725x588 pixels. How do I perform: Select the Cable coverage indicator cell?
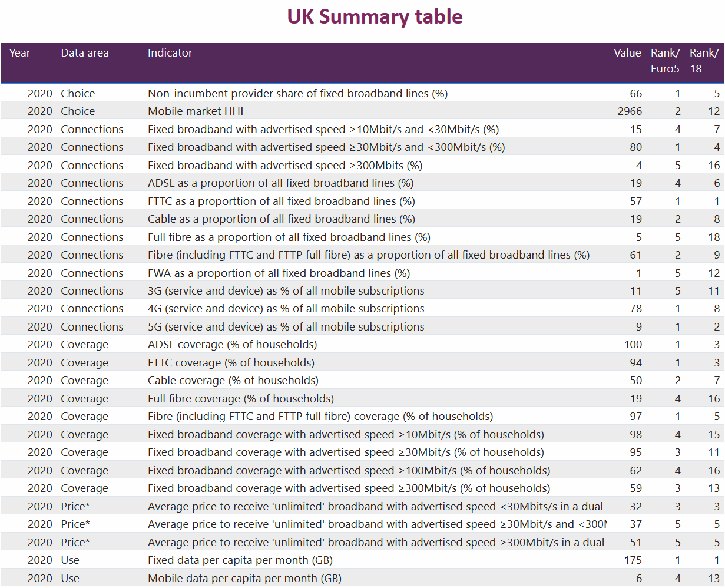(x=233, y=381)
